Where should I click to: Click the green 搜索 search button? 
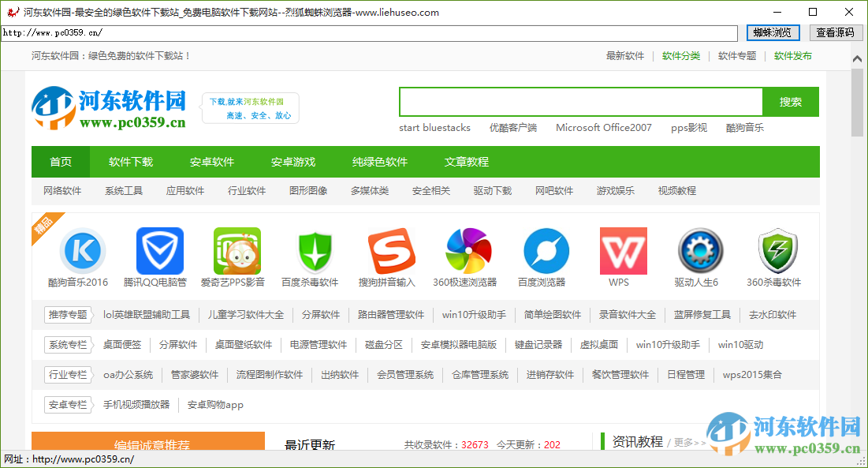coord(791,102)
